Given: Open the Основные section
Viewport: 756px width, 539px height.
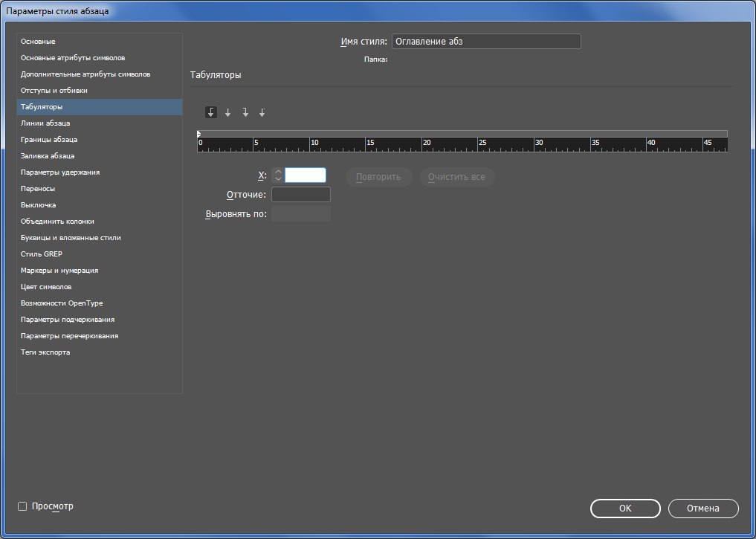Looking at the screenshot, I should [100, 42].
